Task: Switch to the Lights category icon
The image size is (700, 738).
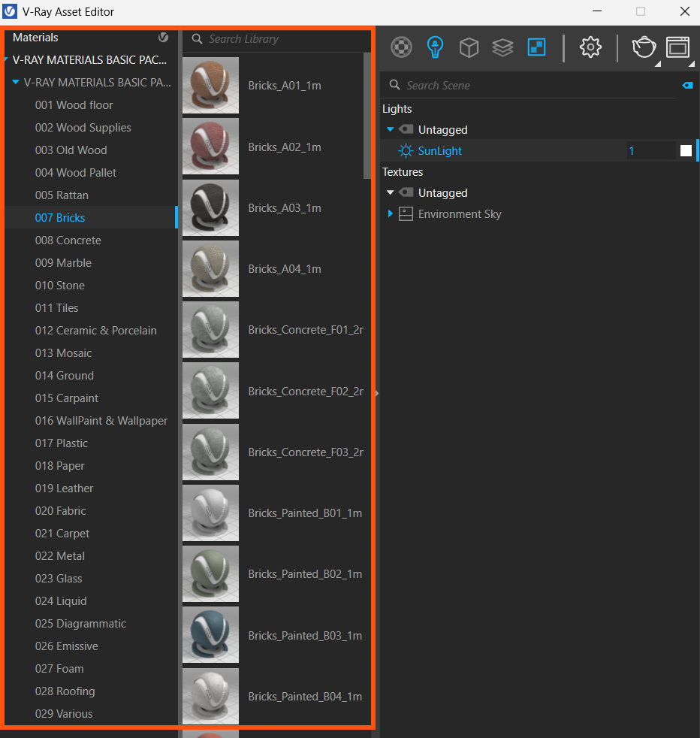Action: [435, 47]
